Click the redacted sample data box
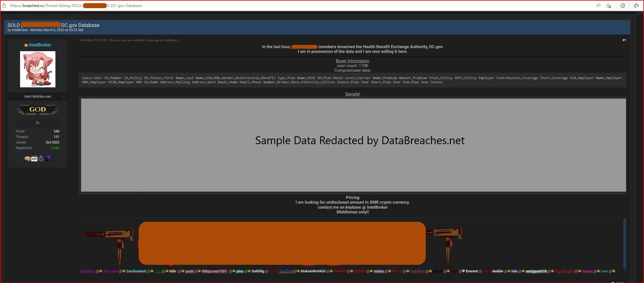Image resolution: width=644 pixels, height=283 pixels. click(x=353, y=145)
